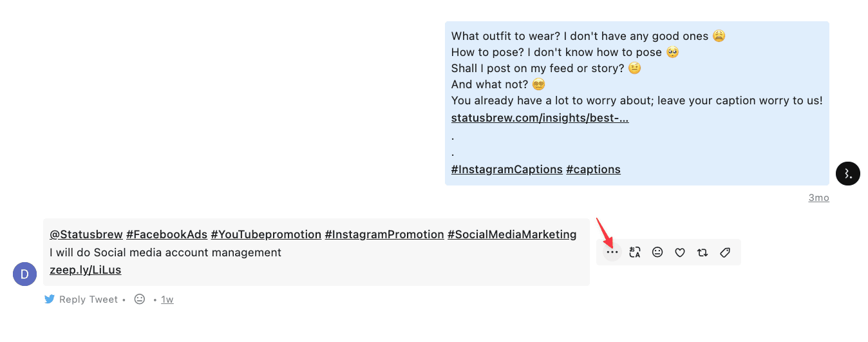This screenshot has width=868, height=342.
Task: Click the black Statusbrew profile avatar
Action: (848, 173)
